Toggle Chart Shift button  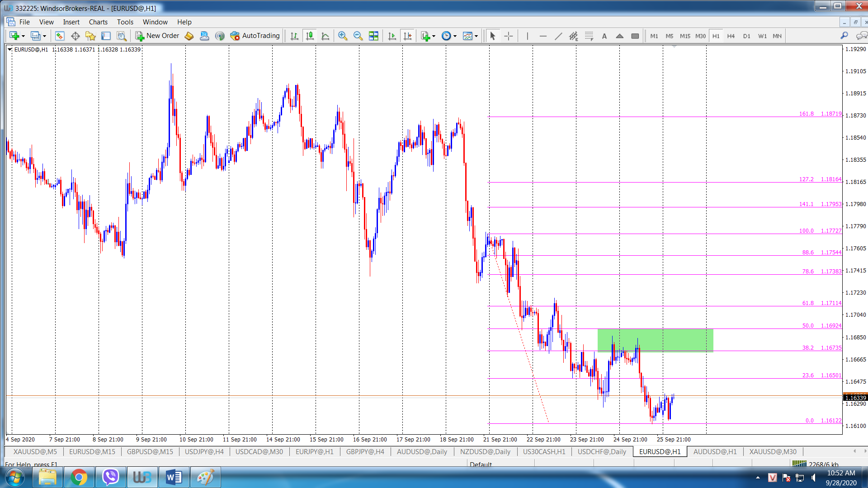tap(407, 36)
